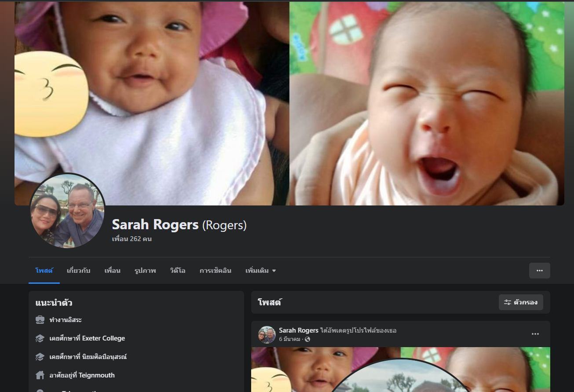
Task: Open the three-dot menu in the profile tab bar
Action: tap(540, 271)
